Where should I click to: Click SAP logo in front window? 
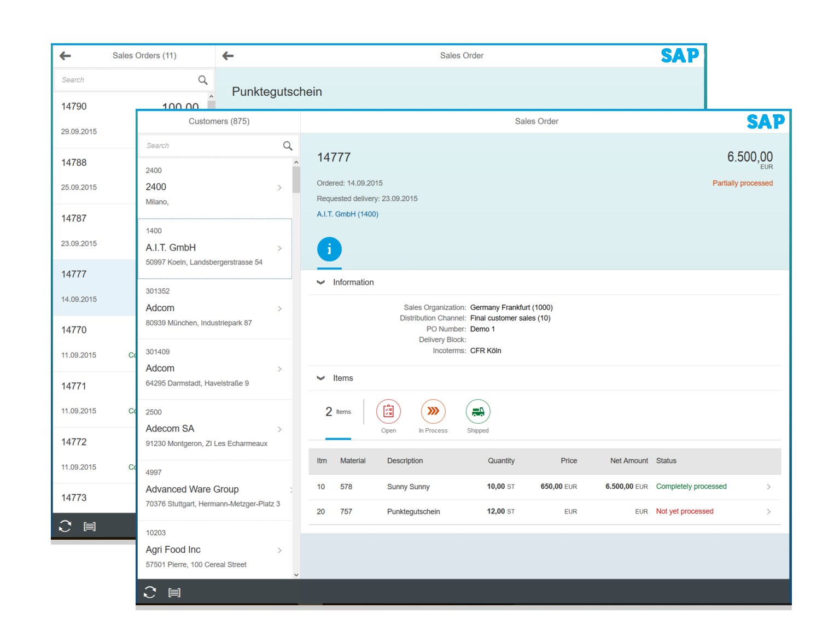tap(766, 121)
